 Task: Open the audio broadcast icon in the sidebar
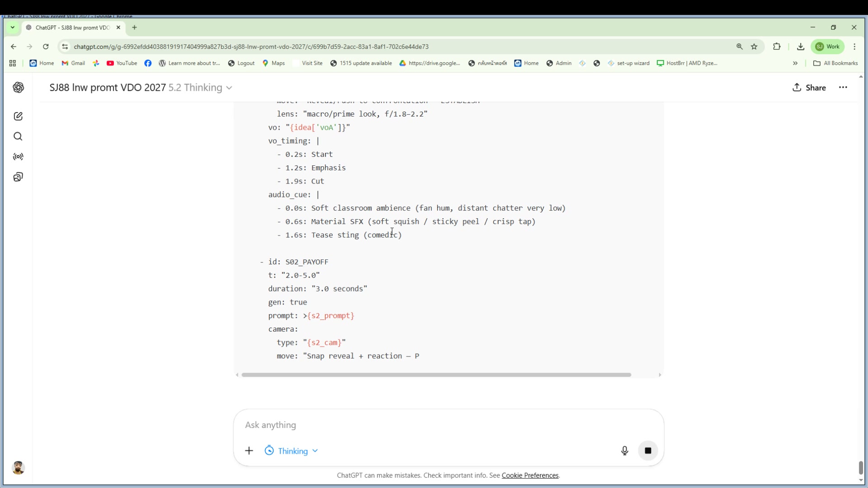pyautogui.click(x=18, y=157)
